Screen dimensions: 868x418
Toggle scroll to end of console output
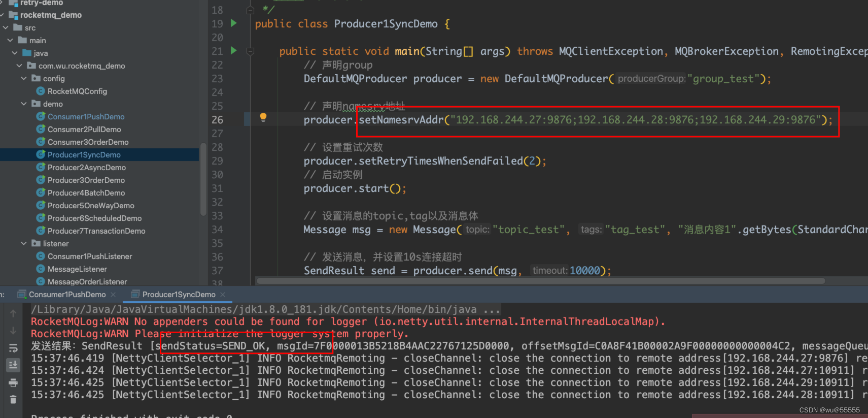click(13, 365)
